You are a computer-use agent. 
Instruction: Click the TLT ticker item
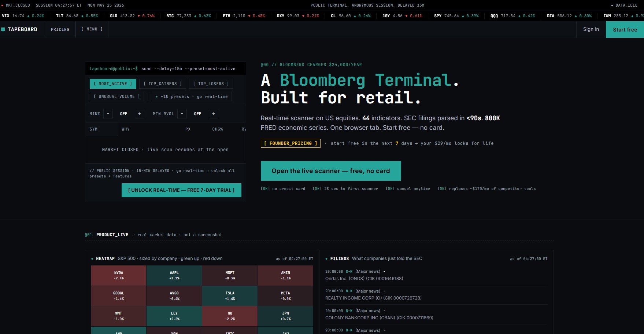click(77, 16)
